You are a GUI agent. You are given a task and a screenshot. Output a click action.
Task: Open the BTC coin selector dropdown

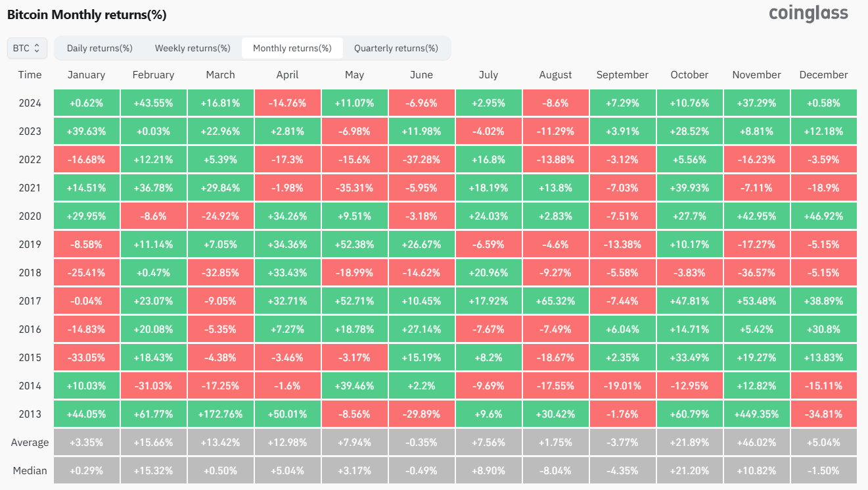(x=27, y=48)
